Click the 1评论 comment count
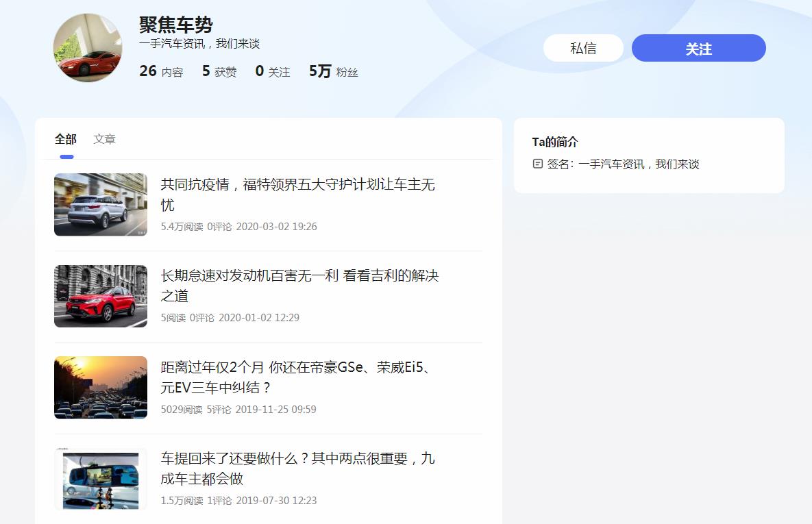Screen dimensions: 812x524 pos(219,500)
